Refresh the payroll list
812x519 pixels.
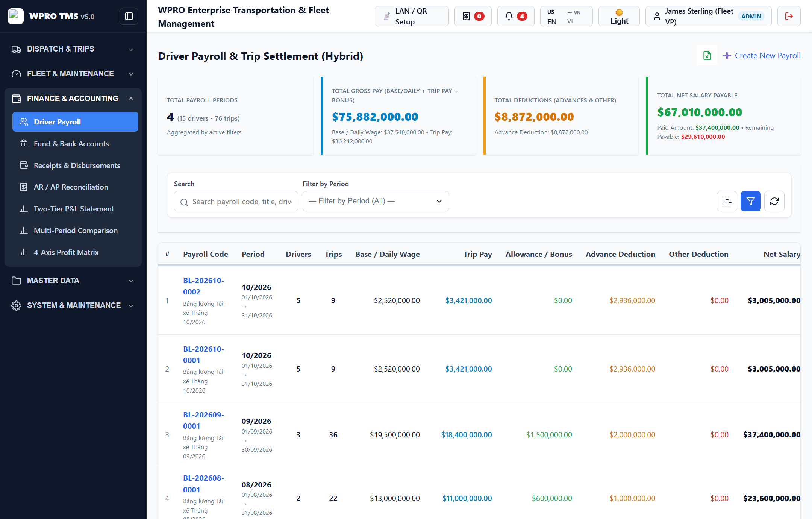774,201
